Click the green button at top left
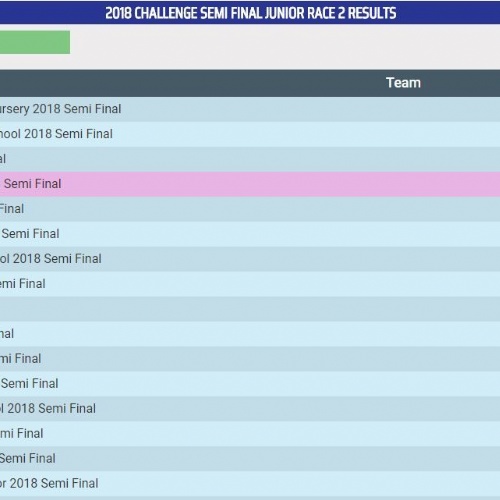 (x=35, y=42)
